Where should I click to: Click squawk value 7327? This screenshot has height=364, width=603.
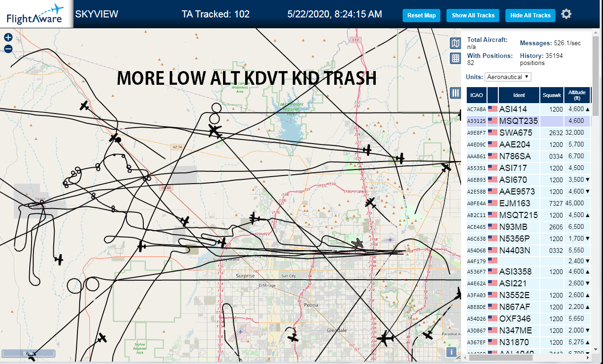(x=556, y=204)
